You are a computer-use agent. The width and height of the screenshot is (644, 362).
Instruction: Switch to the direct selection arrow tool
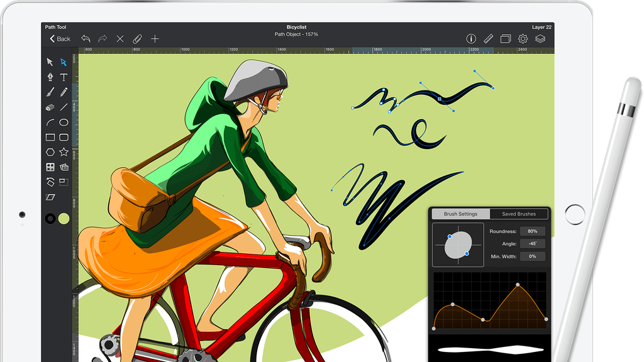[x=65, y=62]
